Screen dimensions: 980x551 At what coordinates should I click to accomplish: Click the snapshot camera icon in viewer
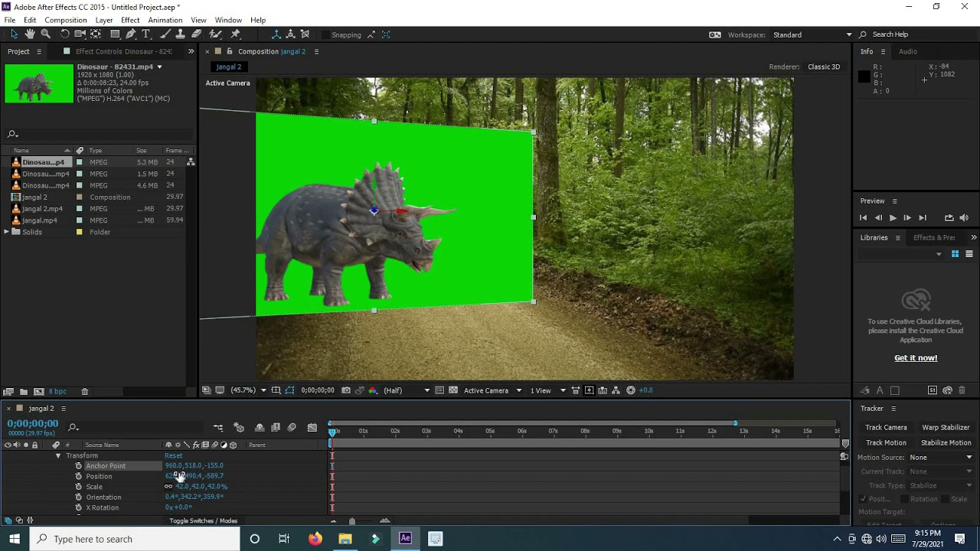pos(346,390)
